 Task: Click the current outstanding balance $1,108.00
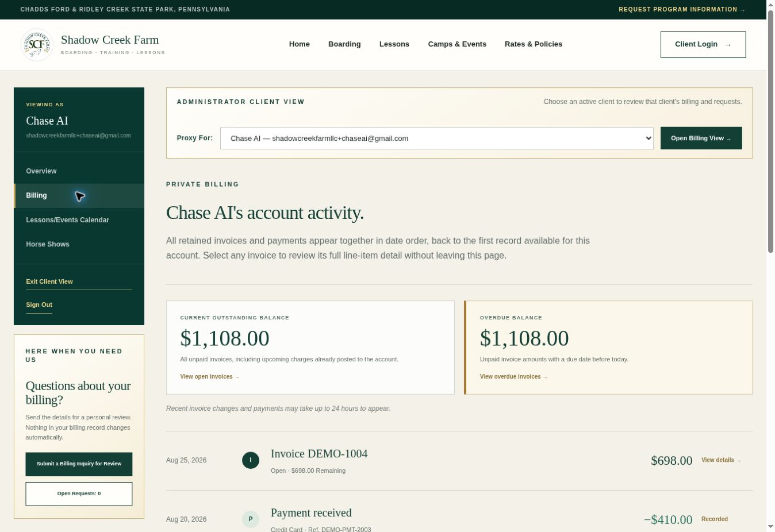(x=225, y=338)
